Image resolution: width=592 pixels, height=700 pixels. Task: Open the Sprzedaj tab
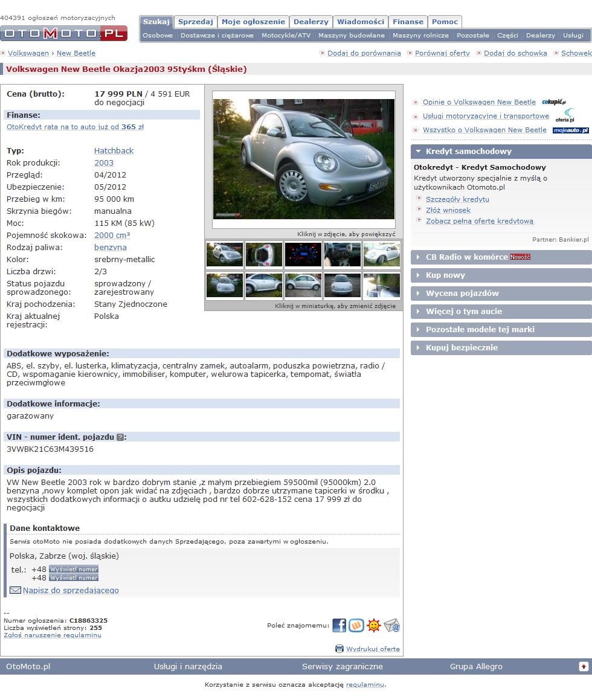pos(196,22)
